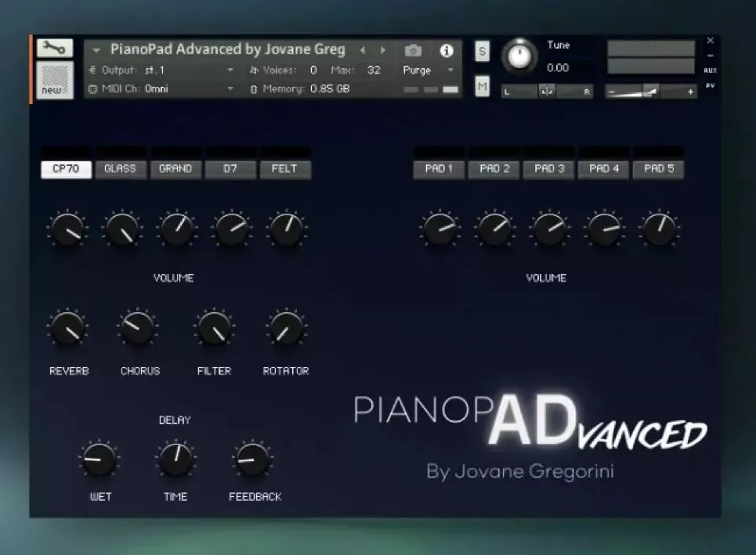Toggle the Mute (M) button

pyautogui.click(x=482, y=87)
